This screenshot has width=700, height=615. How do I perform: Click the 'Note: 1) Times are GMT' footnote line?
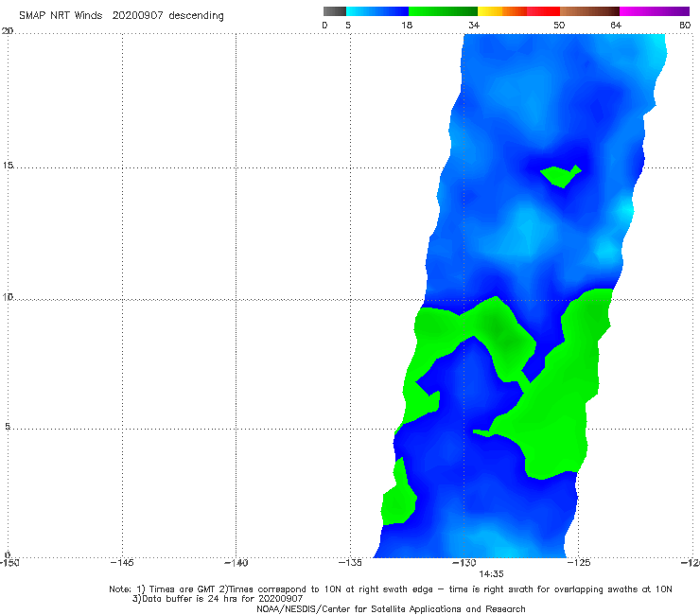pos(391,589)
